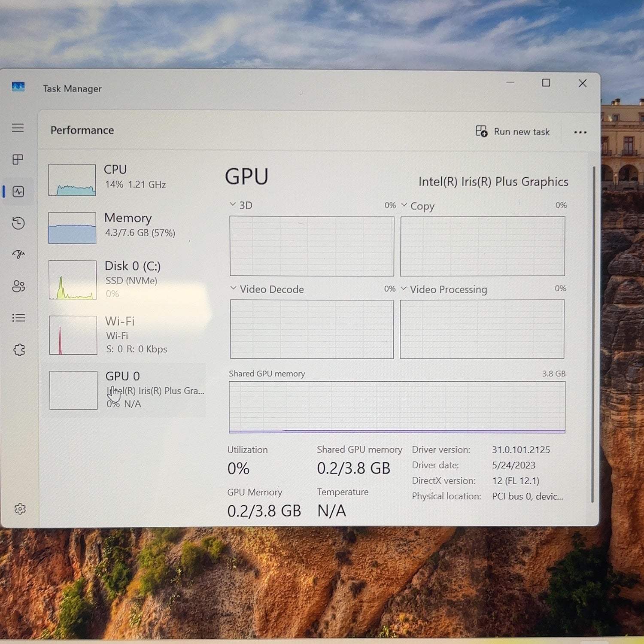Image resolution: width=644 pixels, height=644 pixels.
Task: Click the 3D engine usage graph
Action: [x=312, y=246]
